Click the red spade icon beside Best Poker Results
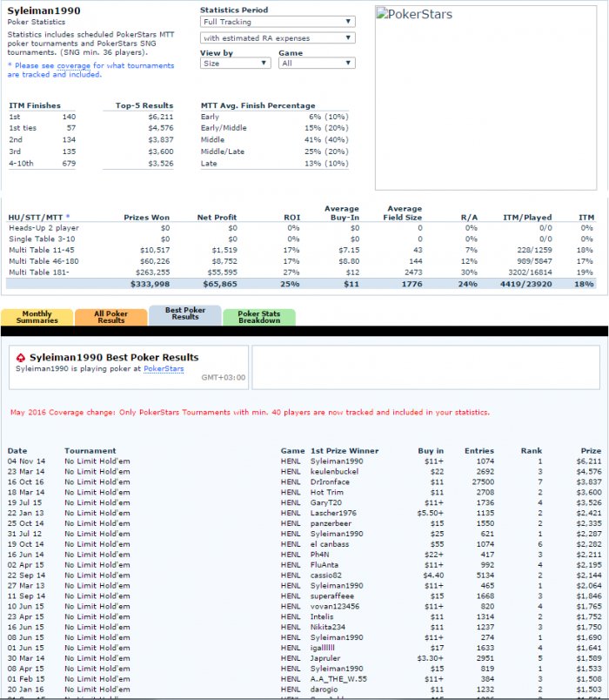609x700 pixels. [21, 358]
